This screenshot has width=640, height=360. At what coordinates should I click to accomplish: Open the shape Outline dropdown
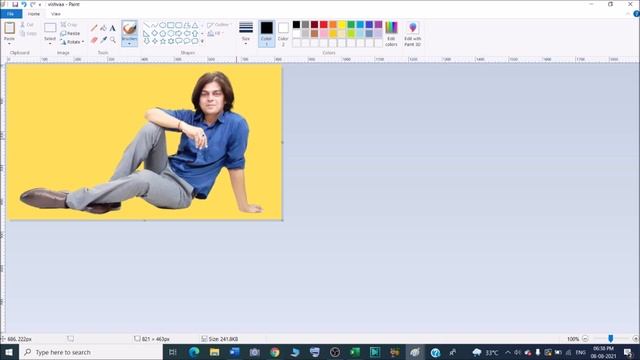tap(219, 25)
